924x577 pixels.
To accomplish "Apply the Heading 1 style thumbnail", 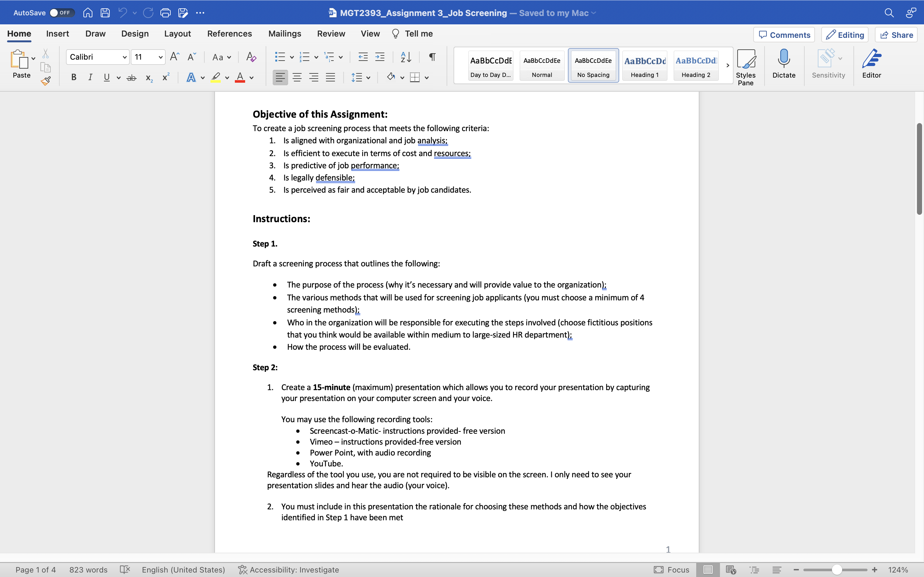I will click(x=645, y=65).
